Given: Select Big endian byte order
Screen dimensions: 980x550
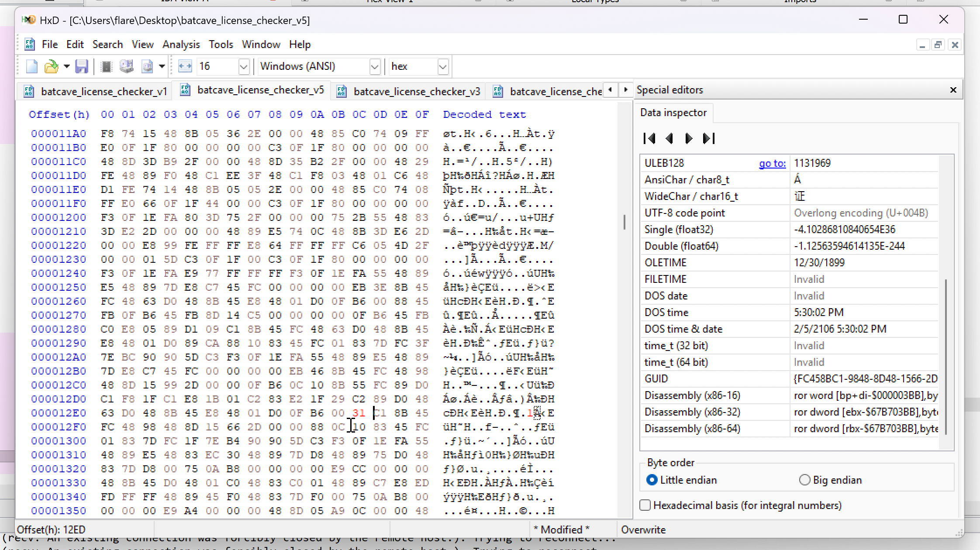Looking at the screenshot, I should (x=830, y=480).
